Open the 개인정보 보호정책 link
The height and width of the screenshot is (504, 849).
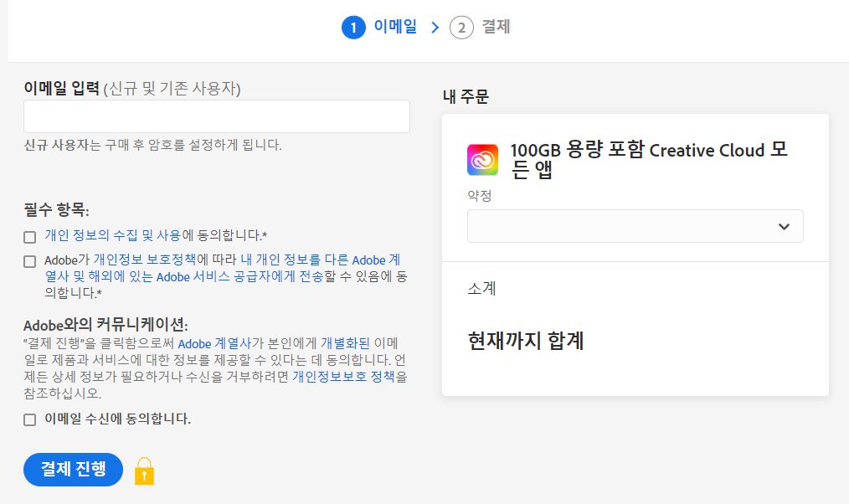pyautogui.click(x=145, y=260)
